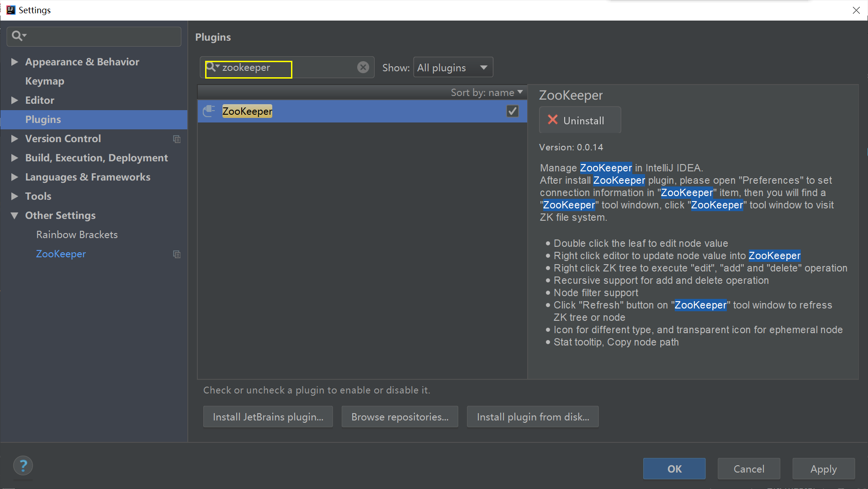Screen dimensions: 868x489
Task: Click the Version: 0.0.14 text
Action: coord(571,147)
